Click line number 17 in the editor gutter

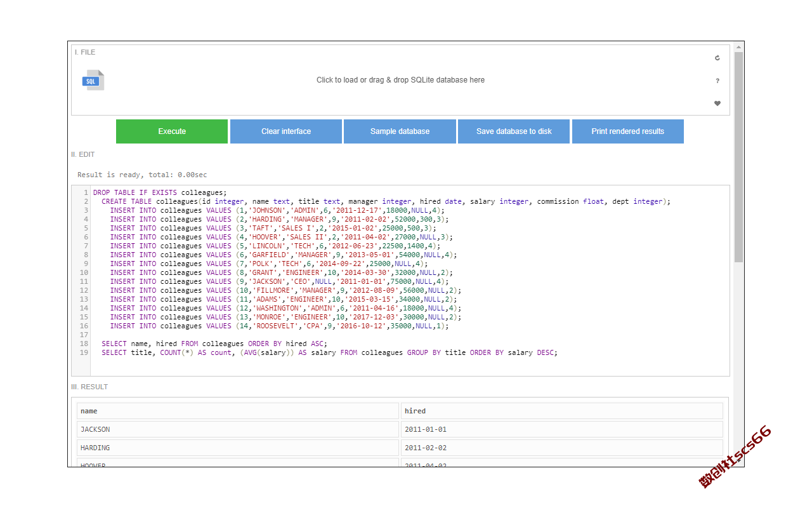(x=84, y=335)
